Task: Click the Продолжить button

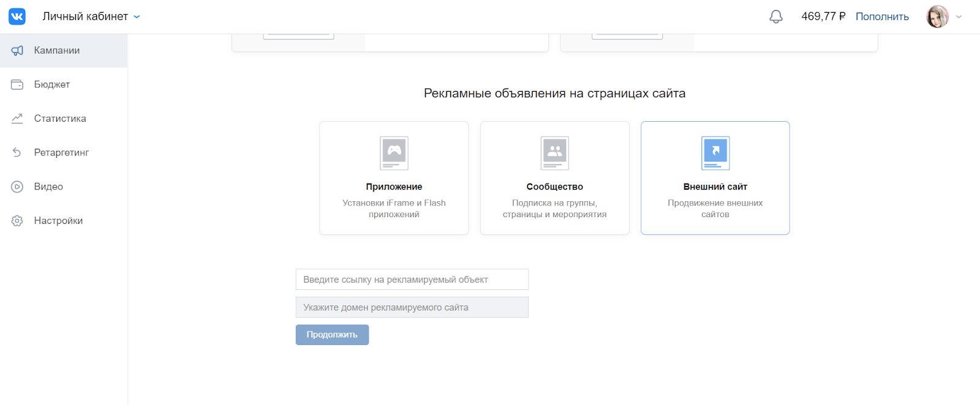Action: (x=332, y=335)
